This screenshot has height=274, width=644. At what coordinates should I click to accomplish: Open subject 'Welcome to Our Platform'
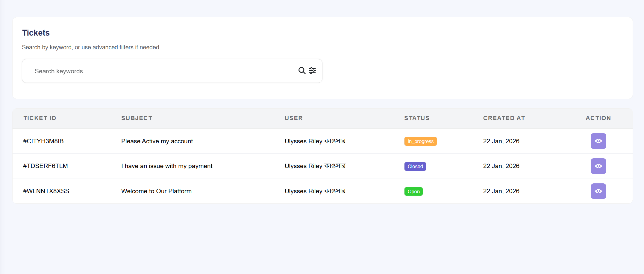pos(156,191)
